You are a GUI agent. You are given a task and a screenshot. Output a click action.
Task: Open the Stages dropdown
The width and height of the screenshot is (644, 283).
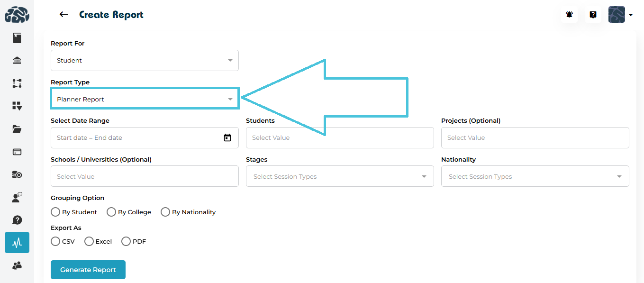click(340, 176)
